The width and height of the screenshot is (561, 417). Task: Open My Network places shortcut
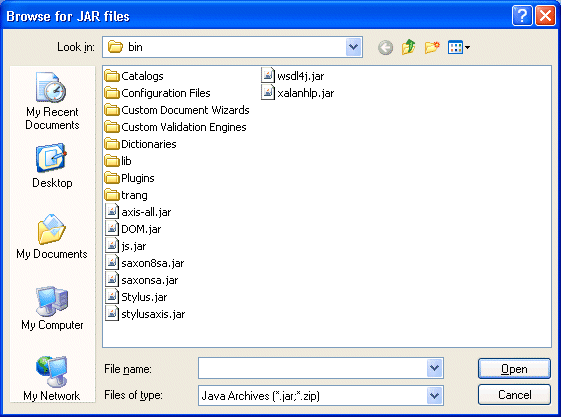pyautogui.click(x=52, y=379)
